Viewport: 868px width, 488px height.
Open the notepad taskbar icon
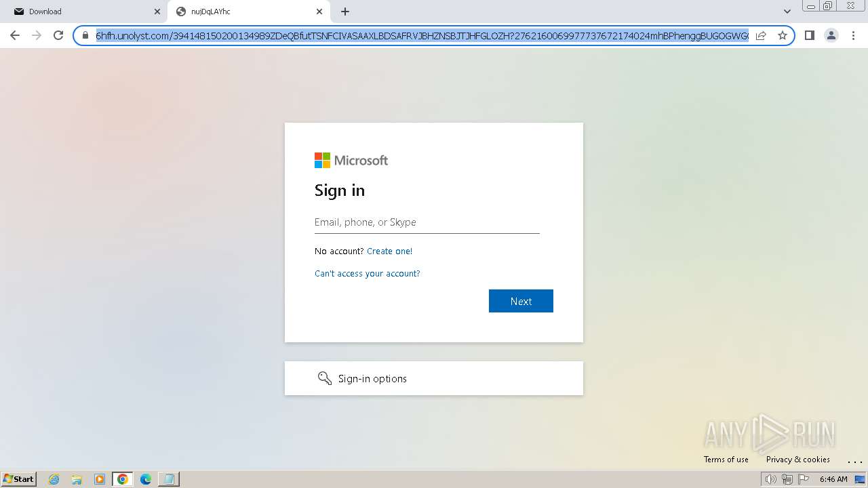click(168, 479)
